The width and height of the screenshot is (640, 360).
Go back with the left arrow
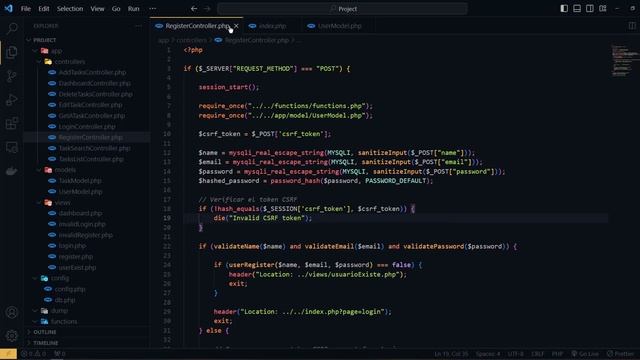(194, 9)
